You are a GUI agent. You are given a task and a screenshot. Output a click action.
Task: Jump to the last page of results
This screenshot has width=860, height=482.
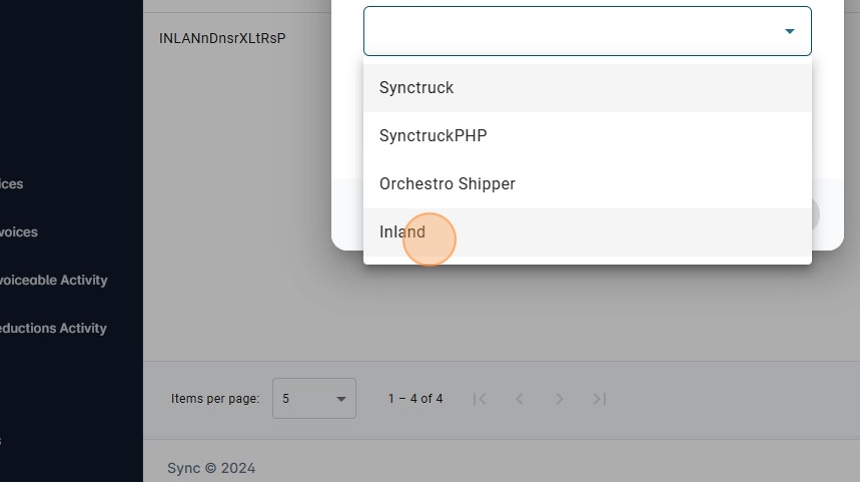point(600,399)
